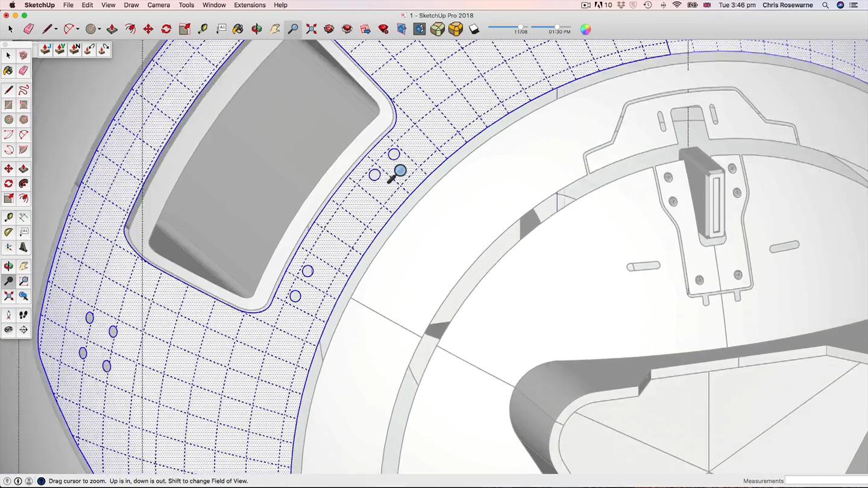The height and width of the screenshot is (488, 868).
Task: Open the Extensions menu
Action: pos(250,5)
